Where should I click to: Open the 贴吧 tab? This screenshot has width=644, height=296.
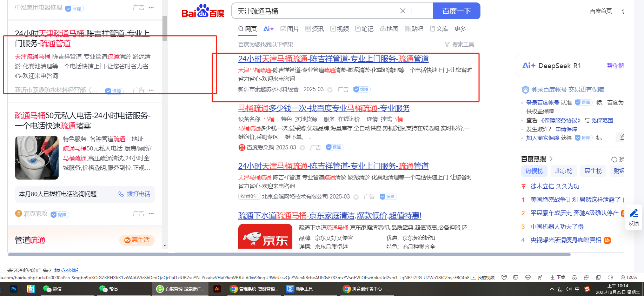pyautogui.click(x=414, y=29)
